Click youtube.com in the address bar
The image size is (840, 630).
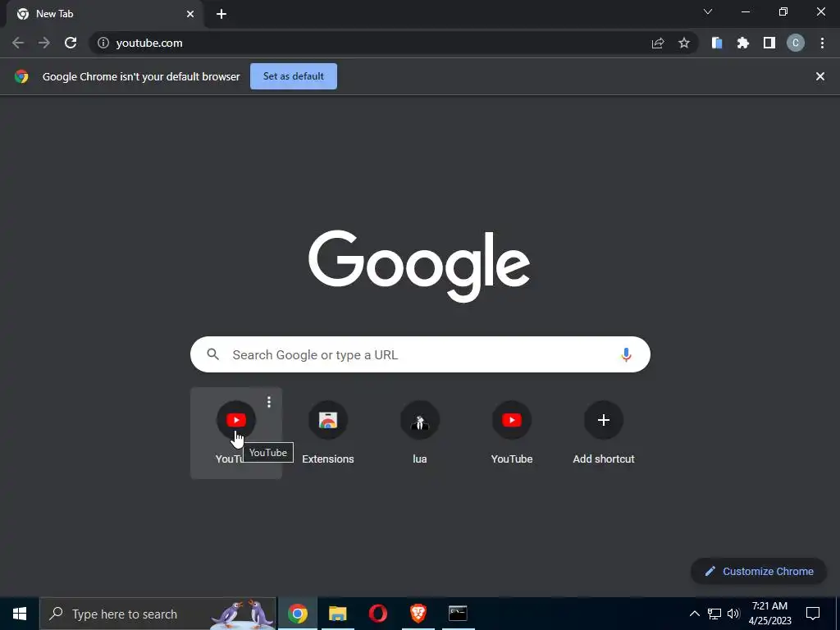(x=149, y=43)
